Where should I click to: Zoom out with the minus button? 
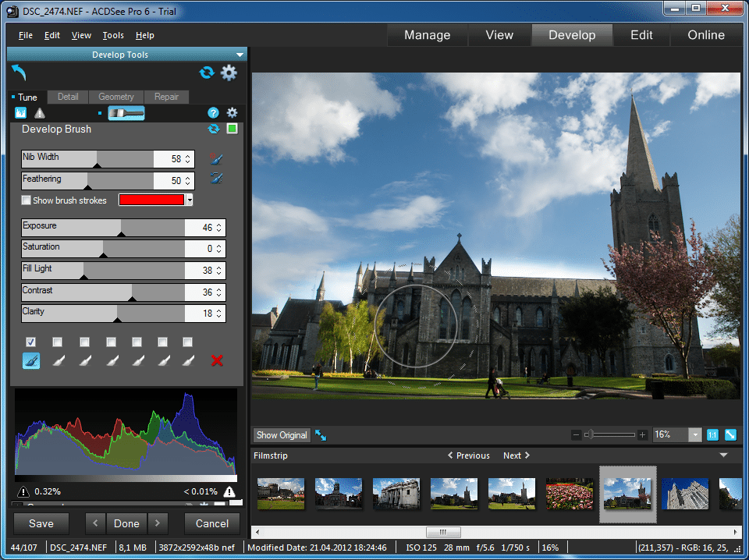tap(576, 435)
